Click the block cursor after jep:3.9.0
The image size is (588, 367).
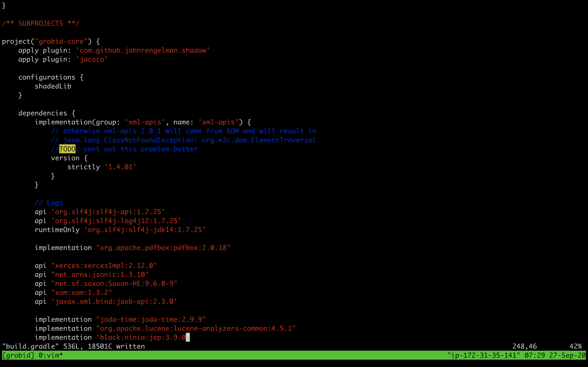pos(188,337)
